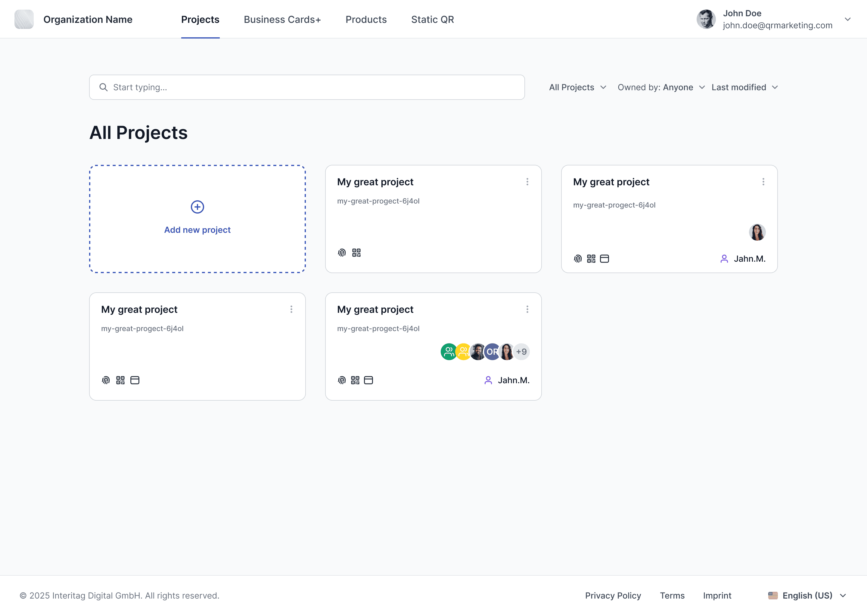Focus the Start typing search field
The image size is (867, 616).
click(307, 87)
